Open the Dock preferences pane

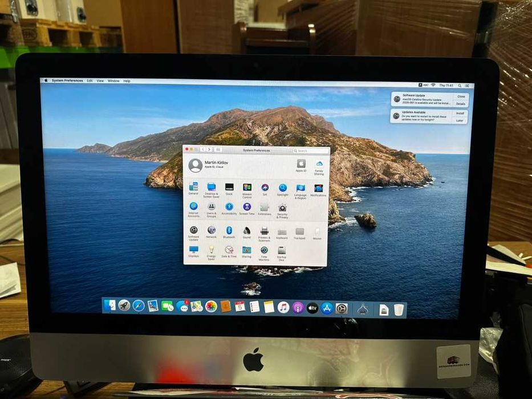pyautogui.click(x=229, y=189)
